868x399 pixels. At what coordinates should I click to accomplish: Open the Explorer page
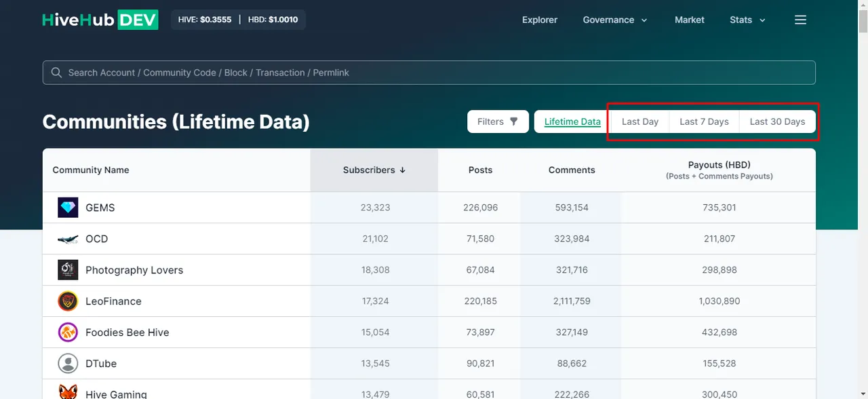pos(540,20)
